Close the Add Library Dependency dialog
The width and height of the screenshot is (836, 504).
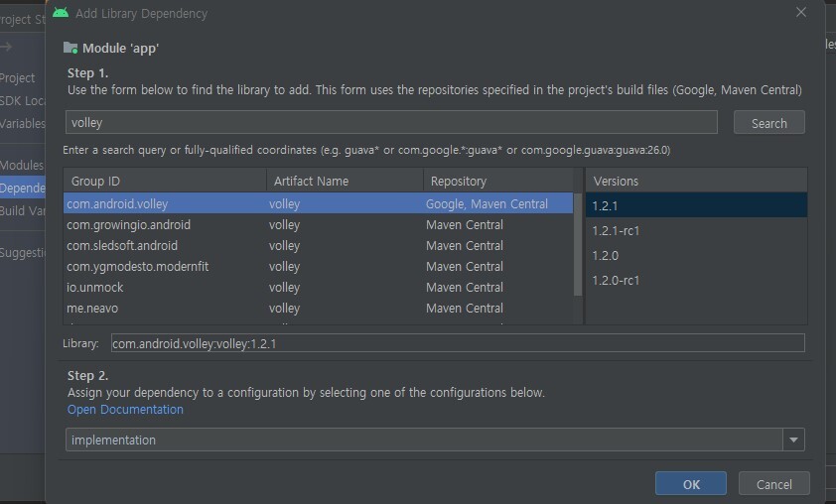pos(801,12)
